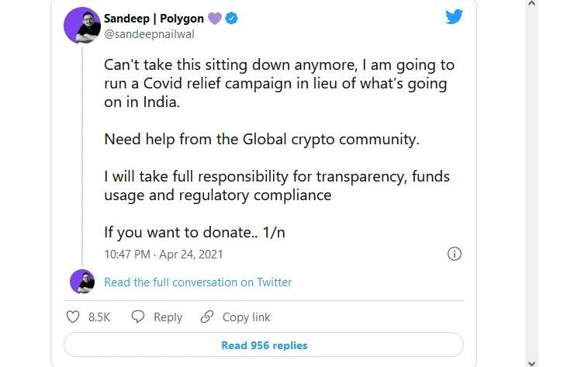Click the Reply text label
The height and width of the screenshot is (367, 588).
[168, 317]
